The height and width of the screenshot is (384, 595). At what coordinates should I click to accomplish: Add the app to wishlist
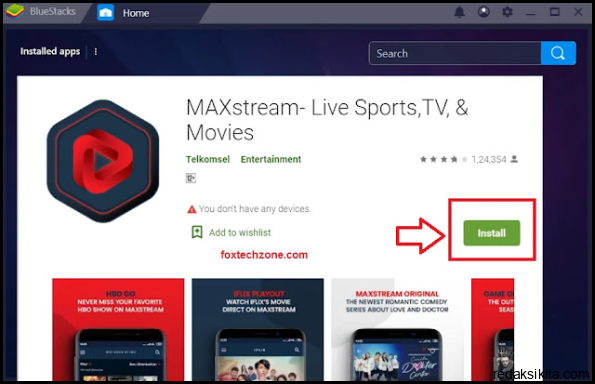[x=240, y=233]
